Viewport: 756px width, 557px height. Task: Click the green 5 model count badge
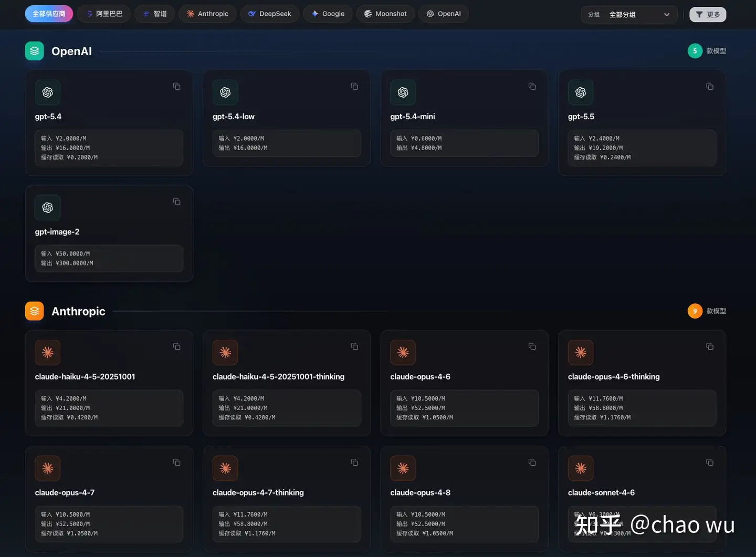[695, 51]
